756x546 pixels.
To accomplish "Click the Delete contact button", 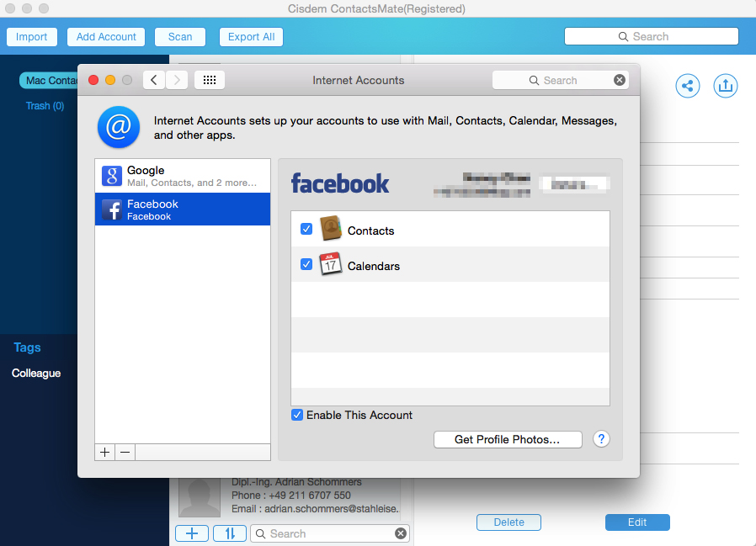I will 508,522.
